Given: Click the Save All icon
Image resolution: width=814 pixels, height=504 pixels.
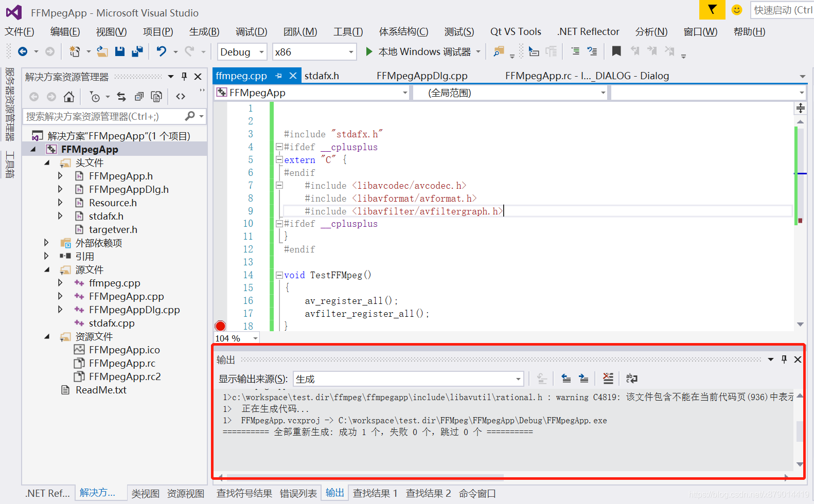Looking at the screenshot, I should (x=137, y=51).
